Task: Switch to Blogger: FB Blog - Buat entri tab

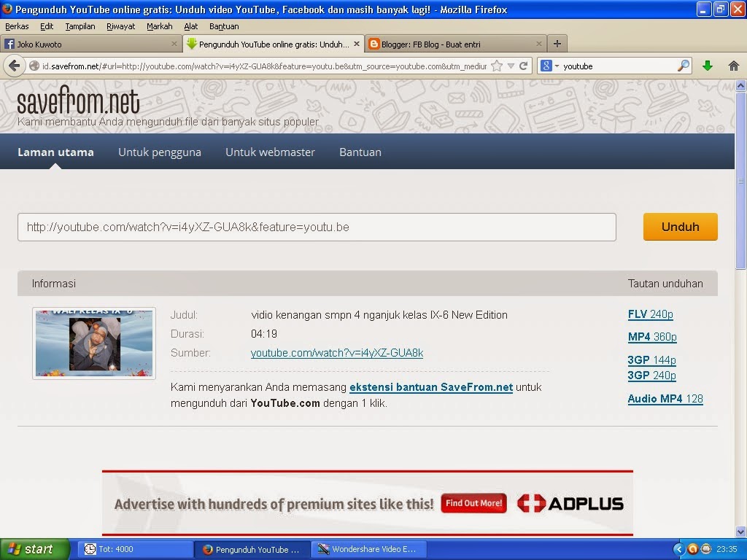Action: (x=456, y=44)
